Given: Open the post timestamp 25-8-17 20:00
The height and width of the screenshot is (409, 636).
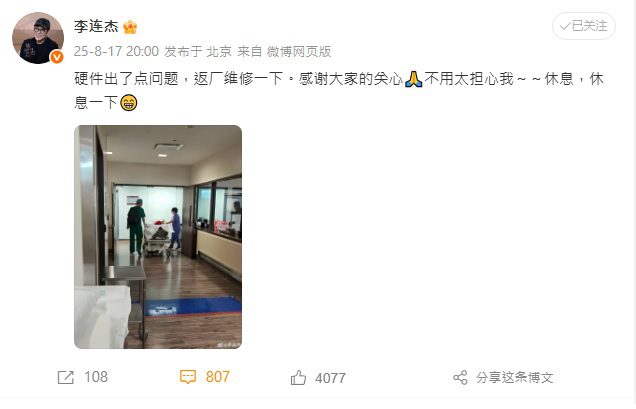Looking at the screenshot, I should coord(116,51).
